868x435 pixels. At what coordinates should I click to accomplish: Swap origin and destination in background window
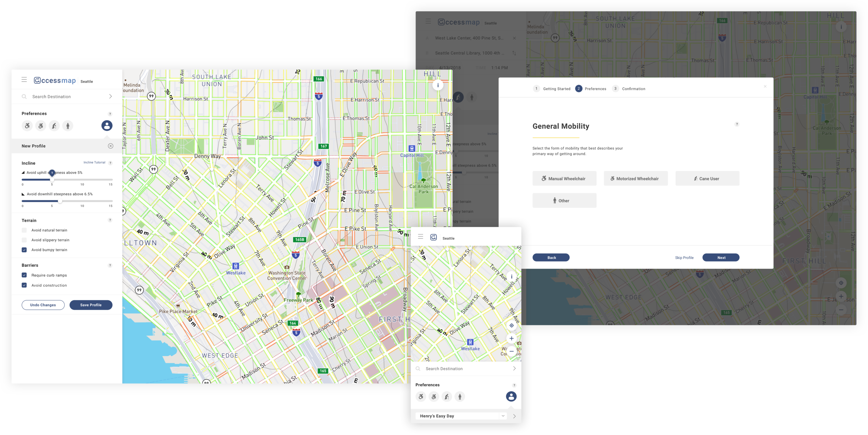[x=514, y=53]
